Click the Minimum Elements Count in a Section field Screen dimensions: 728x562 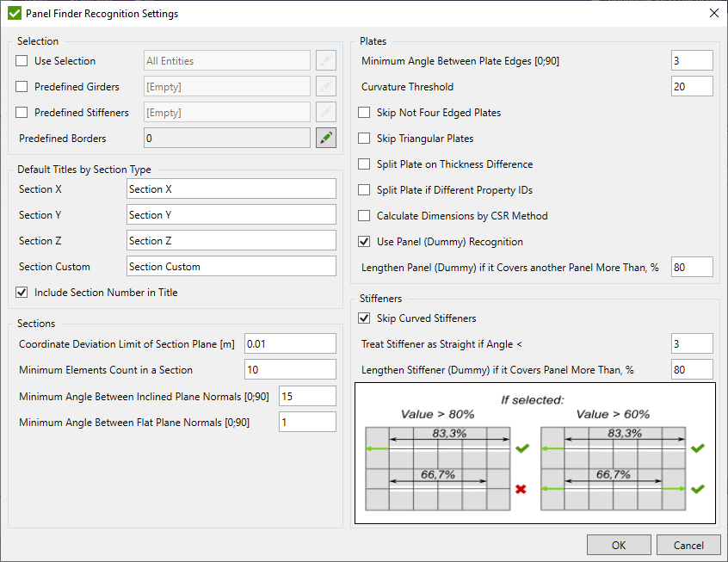290,369
